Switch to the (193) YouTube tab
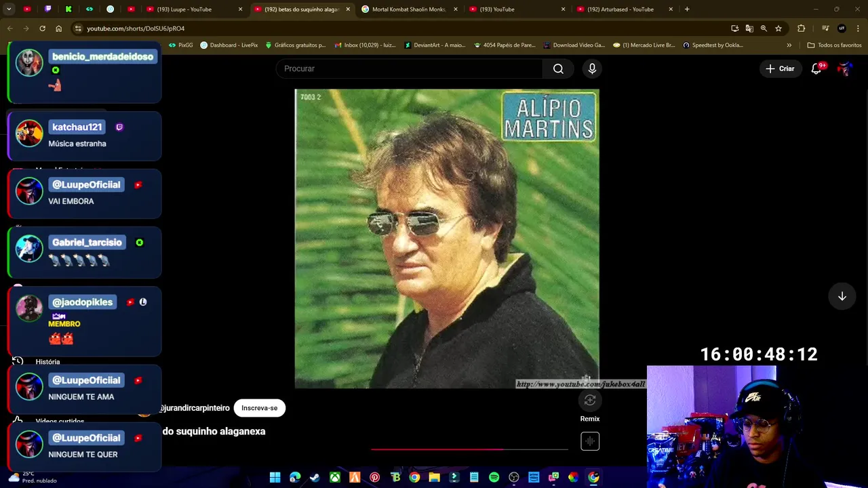 (x=517, y=9)
